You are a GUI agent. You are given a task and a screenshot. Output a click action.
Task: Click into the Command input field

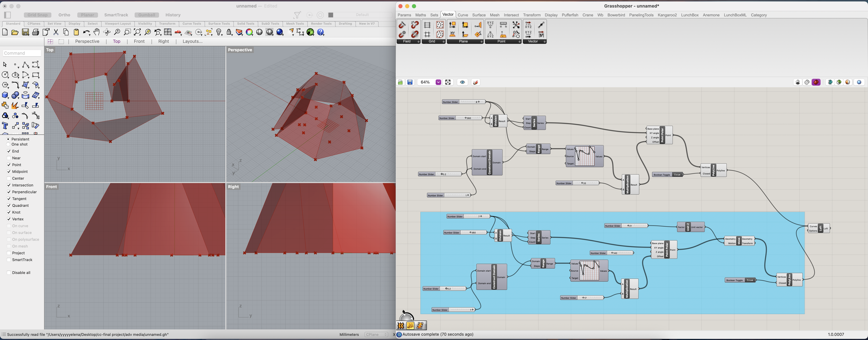(22, 53)
